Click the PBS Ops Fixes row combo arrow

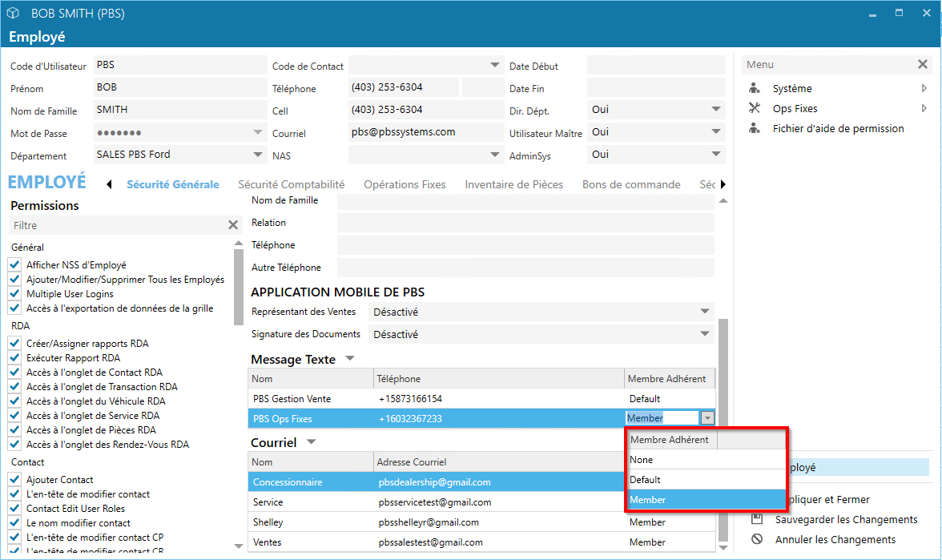point(708,418)
